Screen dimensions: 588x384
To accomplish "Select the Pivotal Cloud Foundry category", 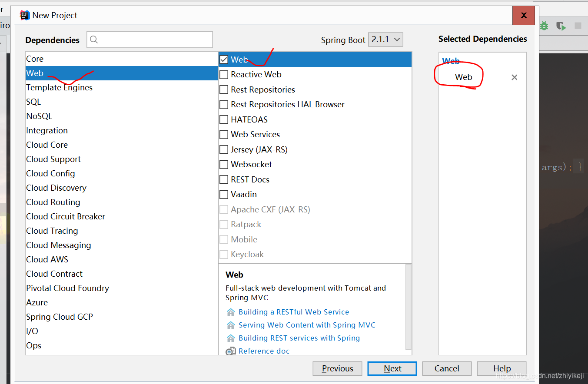I will click(x=122, y=288).
